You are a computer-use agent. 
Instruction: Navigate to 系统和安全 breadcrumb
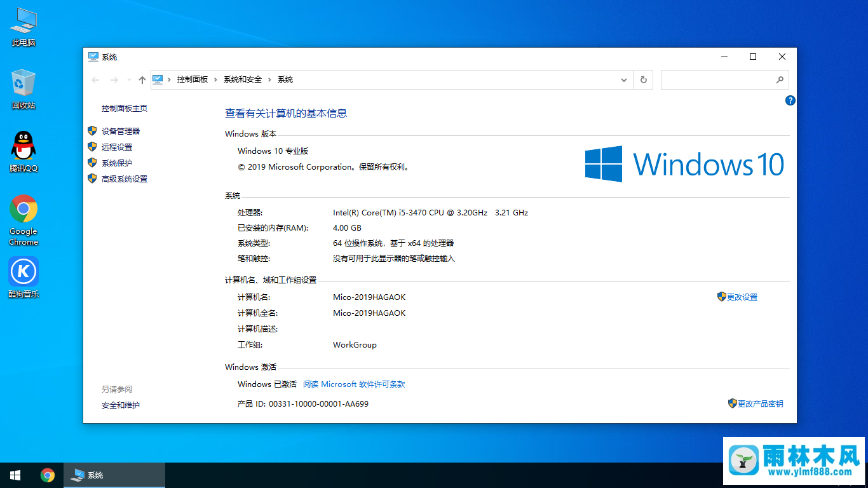243,79
